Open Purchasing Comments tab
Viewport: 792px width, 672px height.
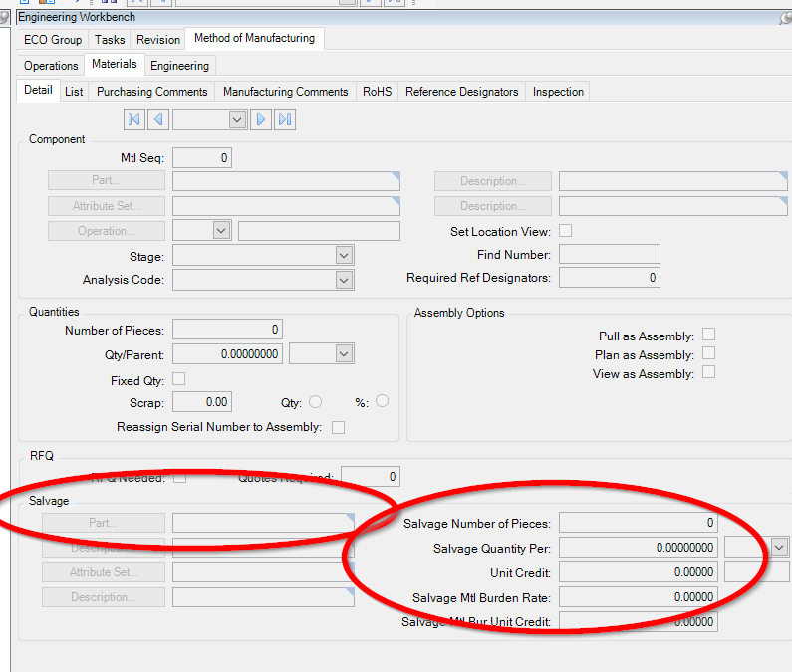point(152,92)
